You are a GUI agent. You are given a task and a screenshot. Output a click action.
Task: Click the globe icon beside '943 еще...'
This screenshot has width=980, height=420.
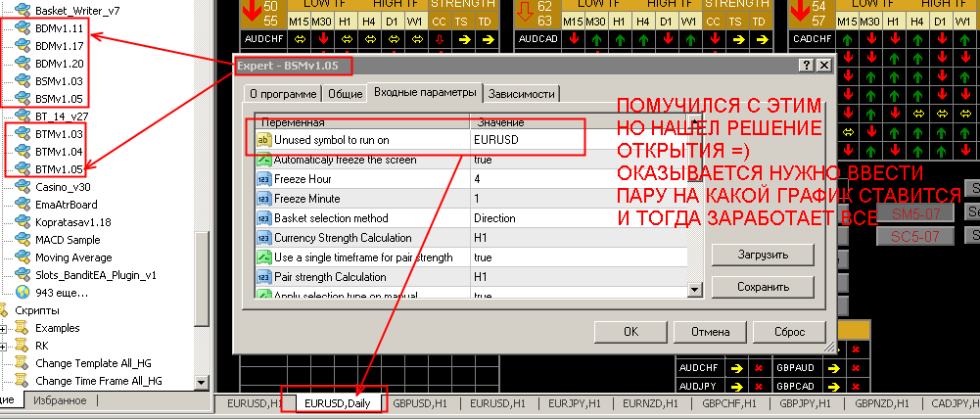pos(23,292)
